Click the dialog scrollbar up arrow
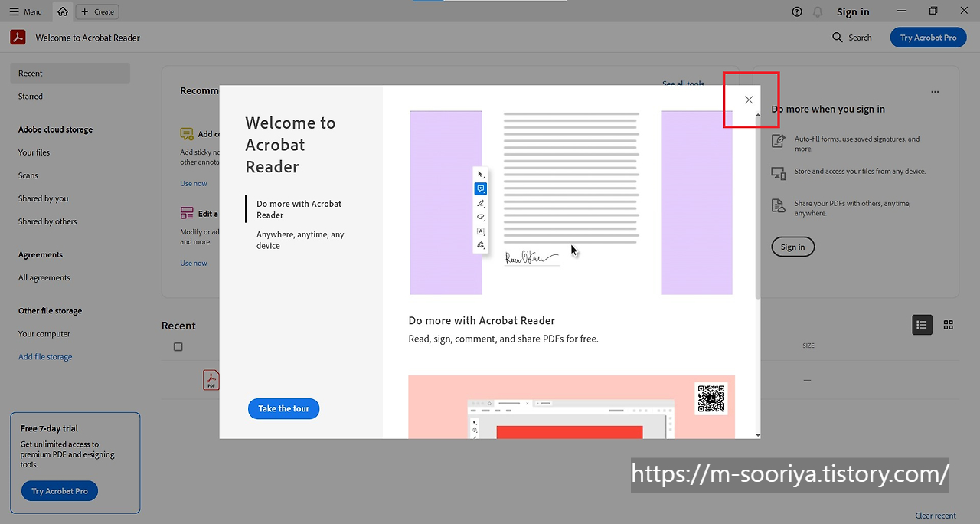The width and height of the screenshot is (980, 524). coord(758,115)
